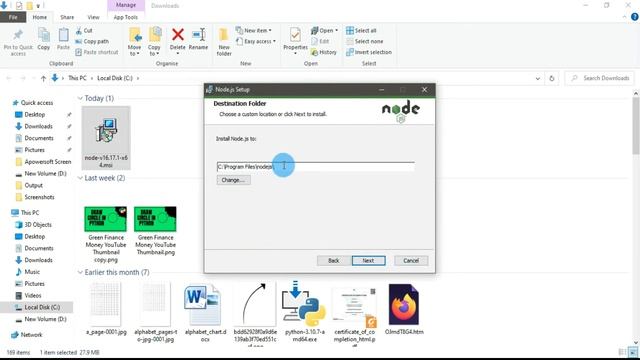Click chevron after Local Disk (C:) in path
The width and height of the screenshot is (640, 360).
coord(138,78)
